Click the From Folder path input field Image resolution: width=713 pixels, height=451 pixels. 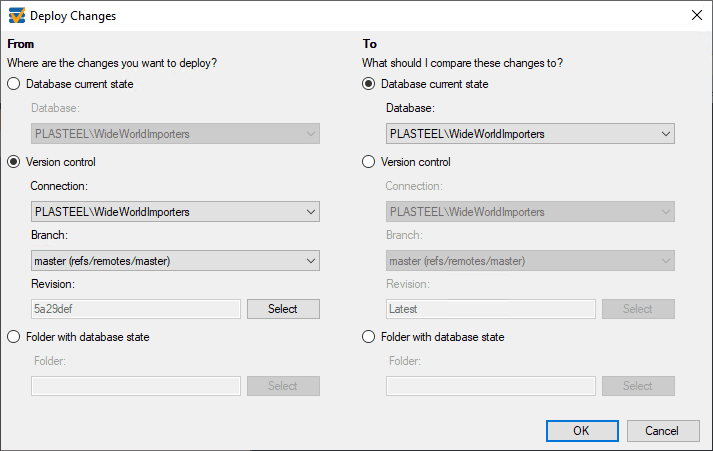pos(136,386)
